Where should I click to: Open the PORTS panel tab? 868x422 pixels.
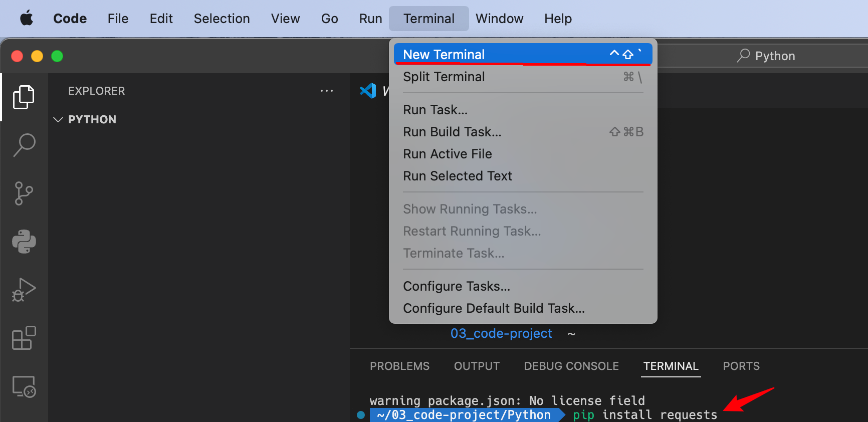coord(741,366)
